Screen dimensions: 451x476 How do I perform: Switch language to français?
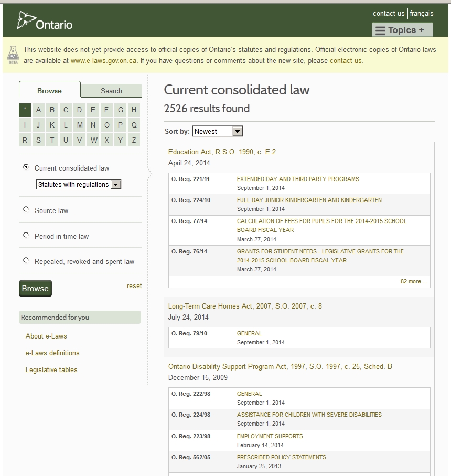(x=422, y=13)
